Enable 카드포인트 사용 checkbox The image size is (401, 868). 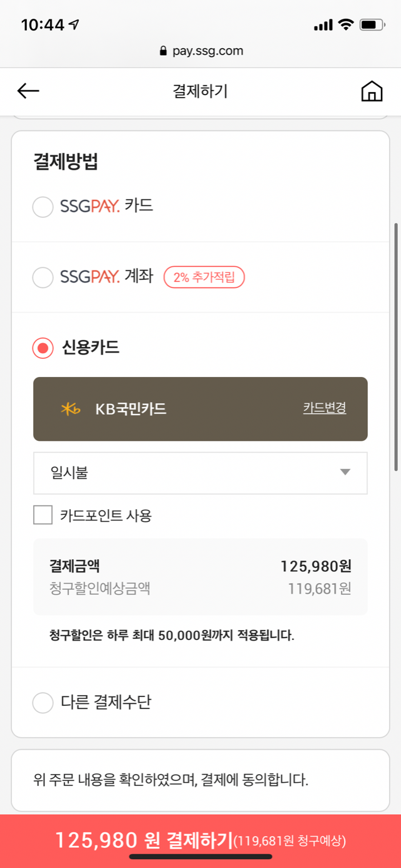coord(43,515)
